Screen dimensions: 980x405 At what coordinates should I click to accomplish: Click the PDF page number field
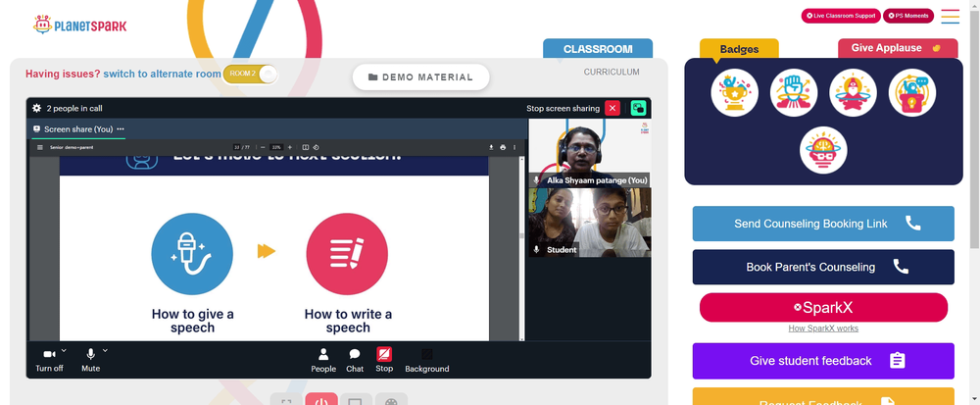[x=237, y=147]
